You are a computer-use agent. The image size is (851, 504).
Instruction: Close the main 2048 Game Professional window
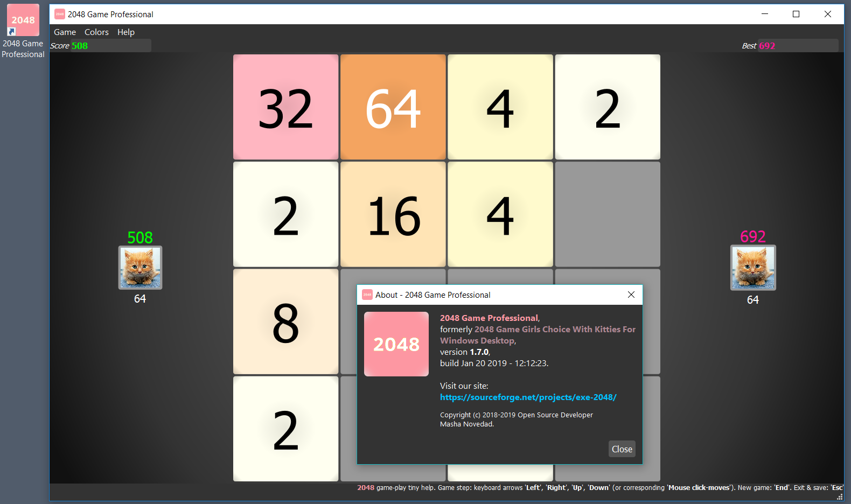coord(828,14)
